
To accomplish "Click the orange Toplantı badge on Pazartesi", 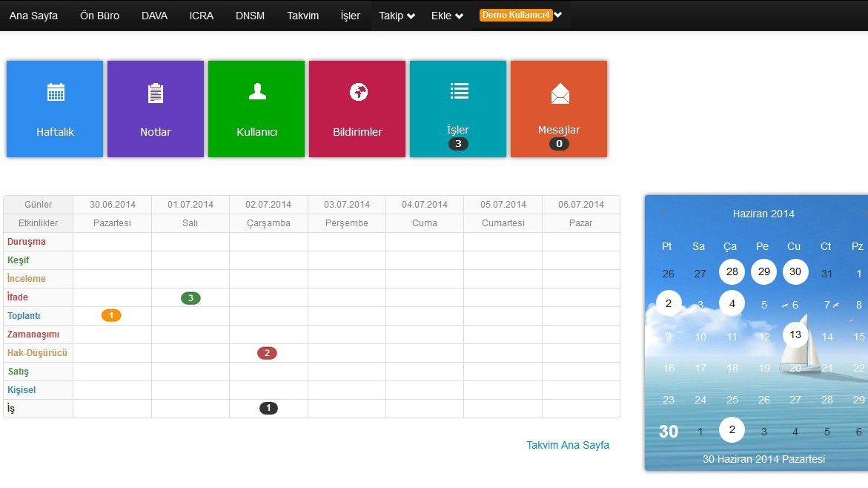I will [111, 315].
